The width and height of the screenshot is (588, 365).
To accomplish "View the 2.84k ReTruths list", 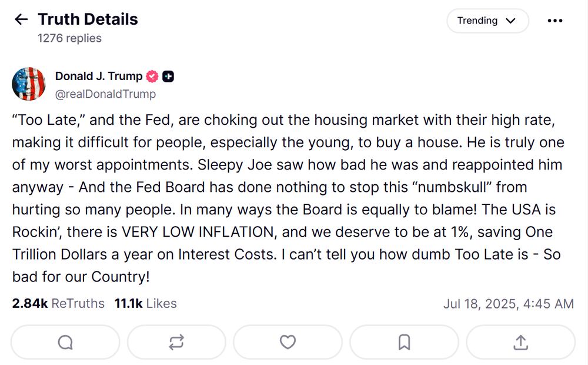I will 58,304.
